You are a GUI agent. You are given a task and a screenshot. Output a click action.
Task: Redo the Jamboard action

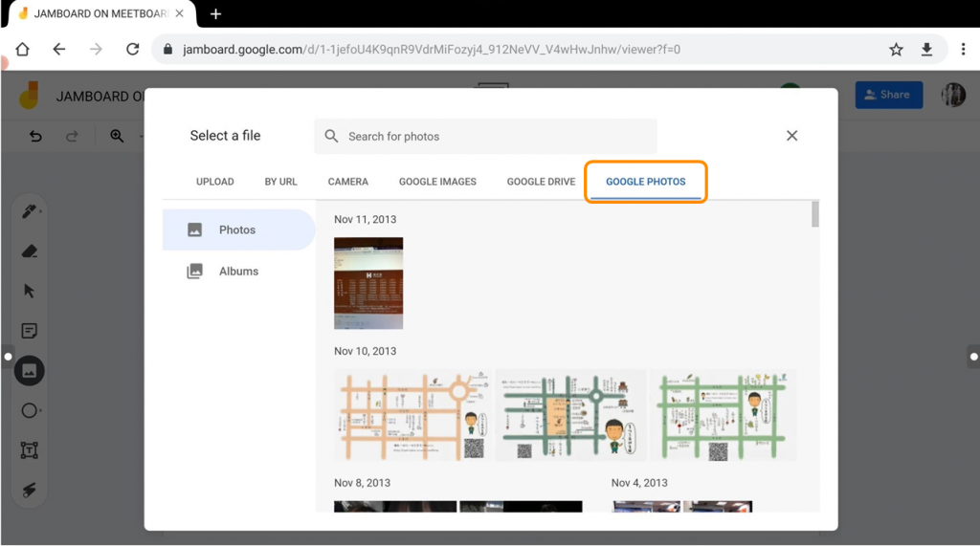72,136
